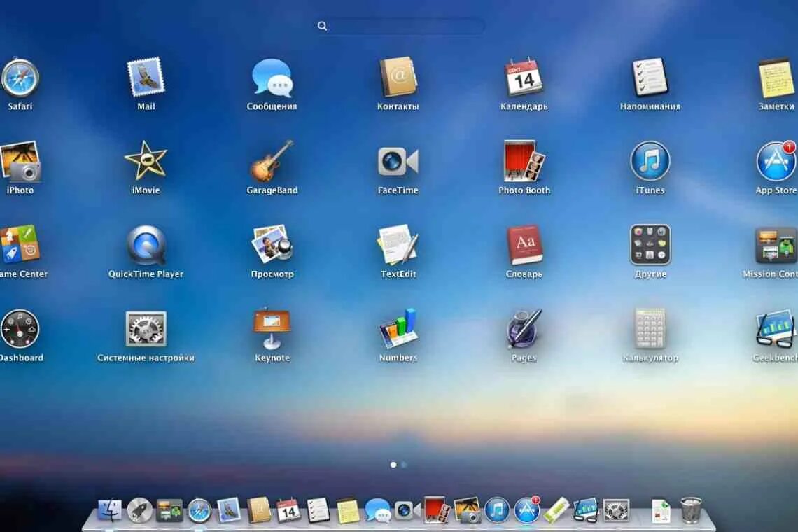Launch iPhoto from the Launchpad grid
The image size is (798, 532).
coord(20,162)
